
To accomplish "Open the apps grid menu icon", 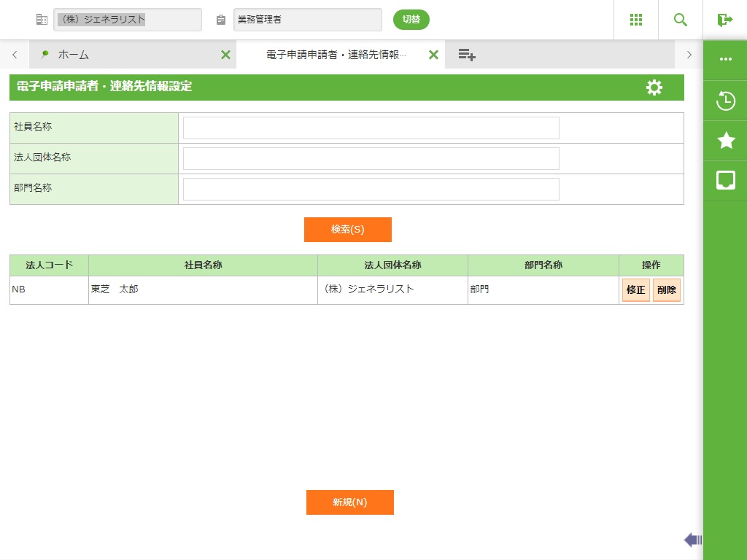I will click(x=636, y=20).
